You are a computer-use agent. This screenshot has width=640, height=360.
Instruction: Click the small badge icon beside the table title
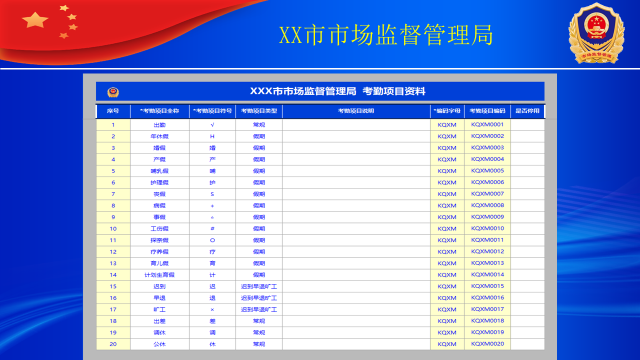click(x=113, y=92)
